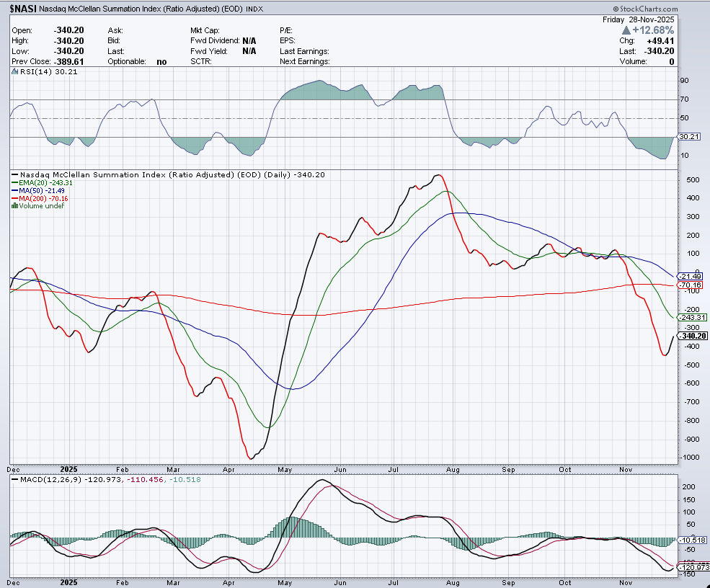Click the -1000 level on the price axis
The height and width of the screenshot is (588, 710).
point(690,457)
